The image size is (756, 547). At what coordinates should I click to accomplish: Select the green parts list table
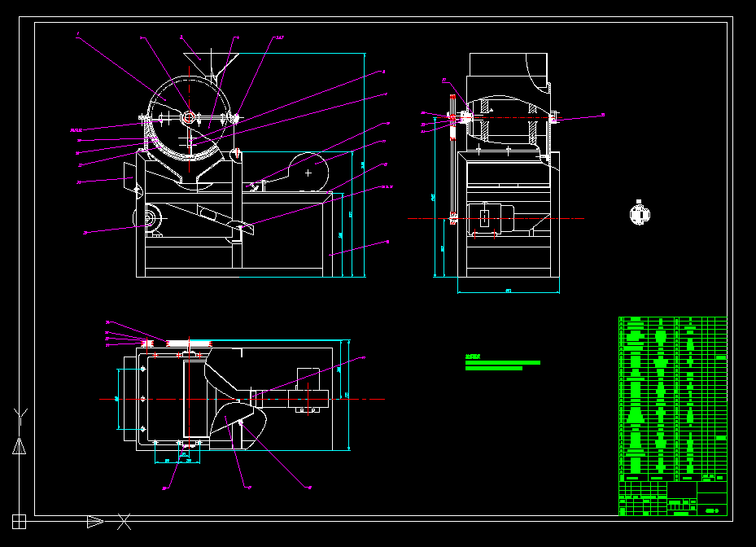pos(673,399)
